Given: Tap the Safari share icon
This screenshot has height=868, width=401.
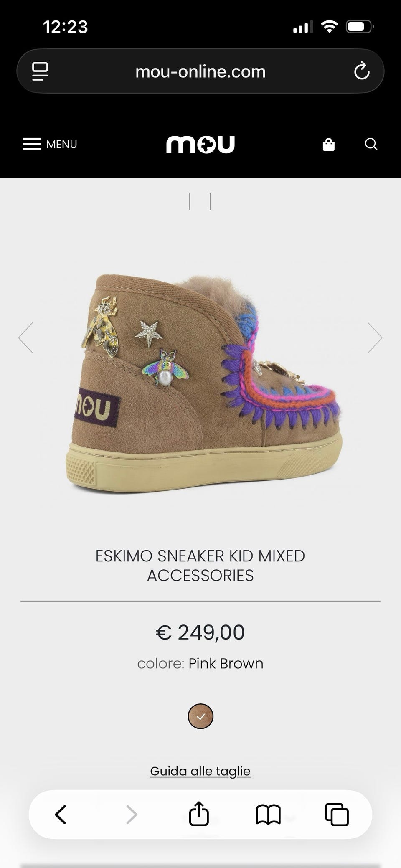Looking at the screenshot, I should click(199, 814).
